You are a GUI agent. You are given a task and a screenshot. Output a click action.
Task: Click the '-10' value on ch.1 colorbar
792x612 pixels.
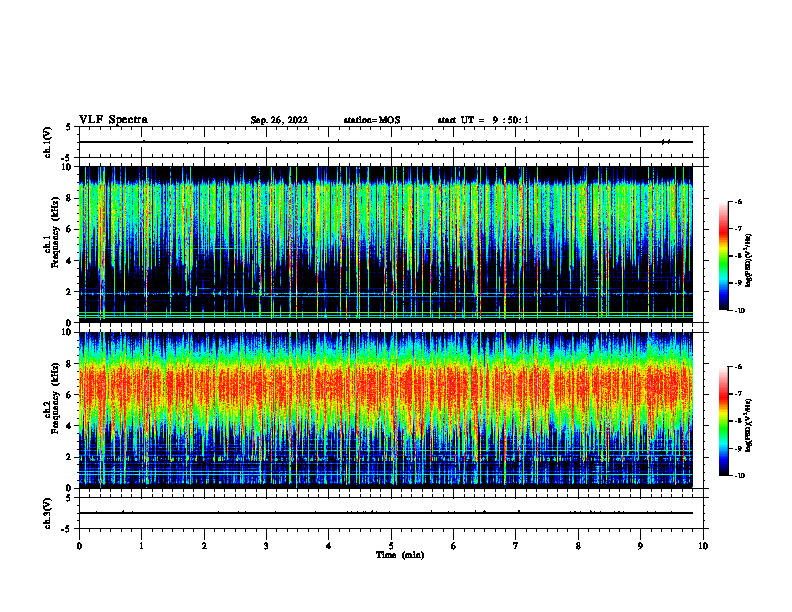point(740,311)
